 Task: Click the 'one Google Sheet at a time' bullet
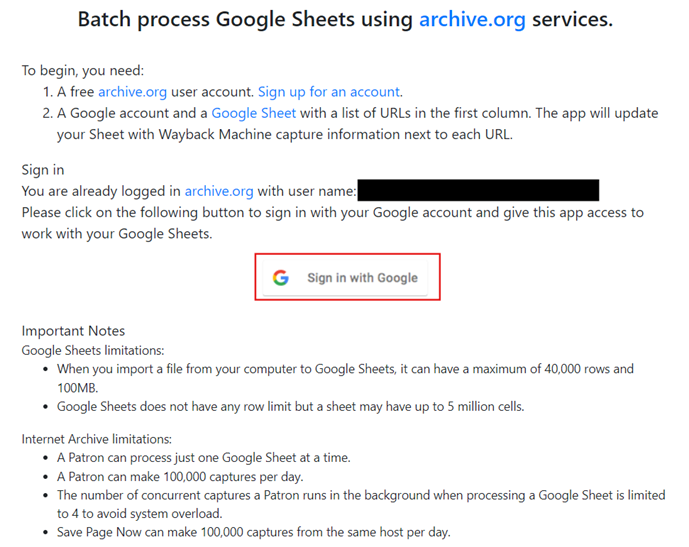click(203, 458)
